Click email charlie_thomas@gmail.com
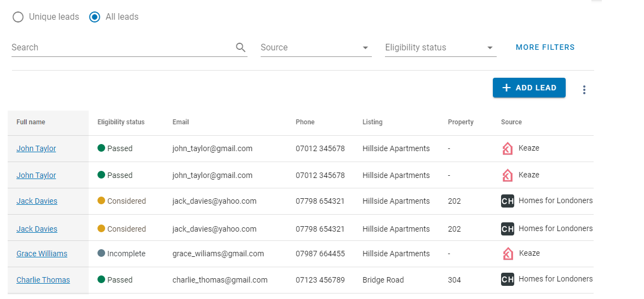Screen dimensions: 644x299 220,280
